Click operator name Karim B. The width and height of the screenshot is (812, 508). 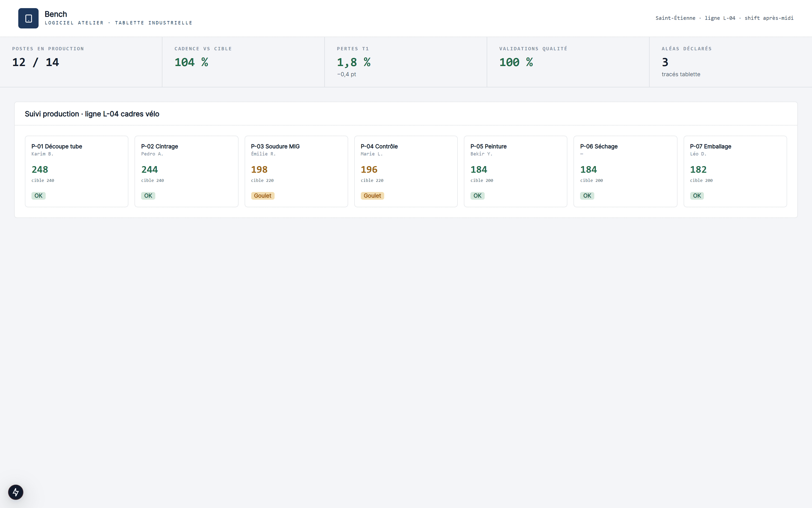point(42,154)
